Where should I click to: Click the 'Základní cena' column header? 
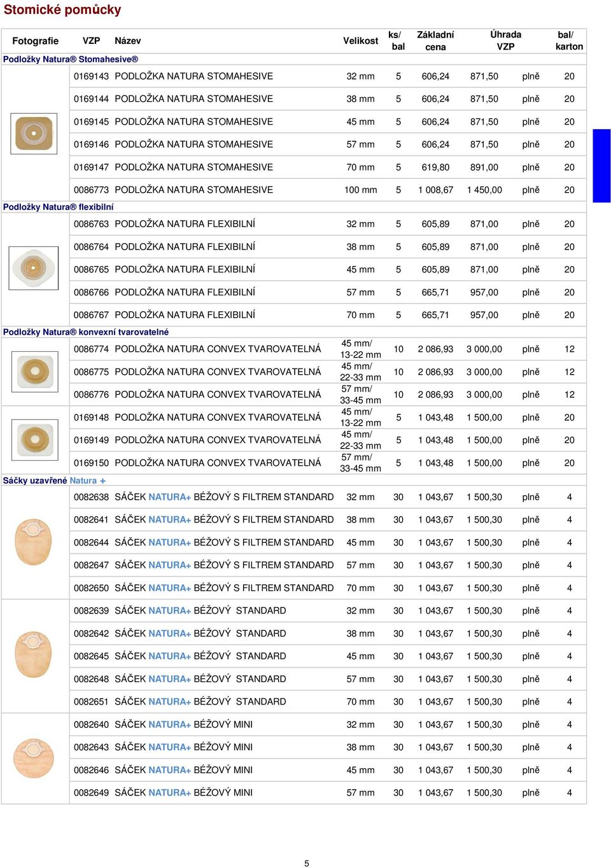pyautogui.click(x=435, y=41)
